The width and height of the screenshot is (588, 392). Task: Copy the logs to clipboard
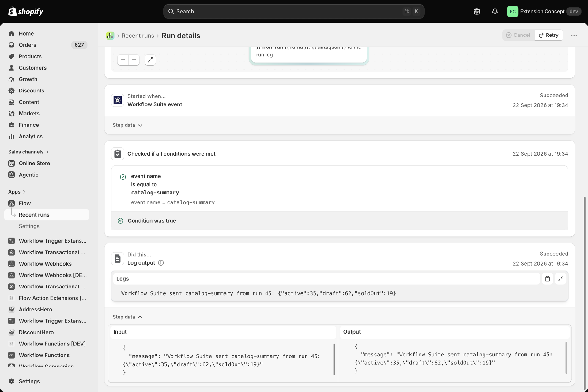[547, 279]
